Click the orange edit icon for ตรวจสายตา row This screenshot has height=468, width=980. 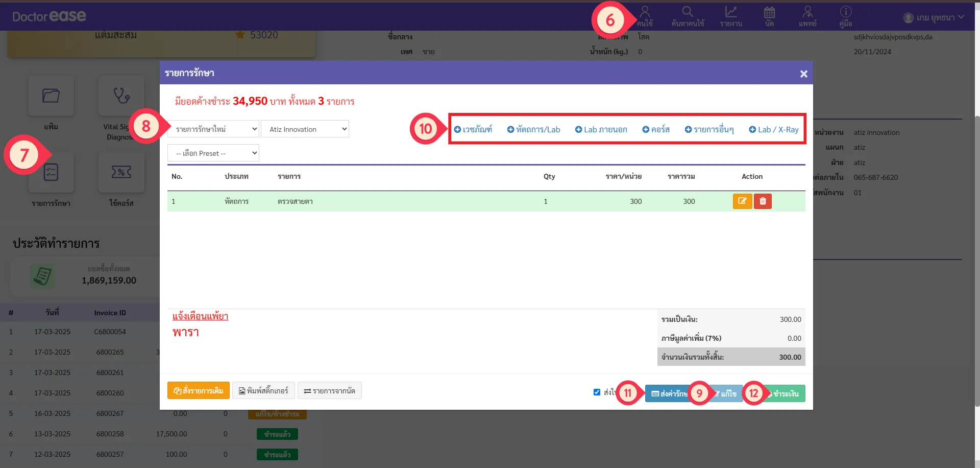pyautogui.click(x=742, y=201)
